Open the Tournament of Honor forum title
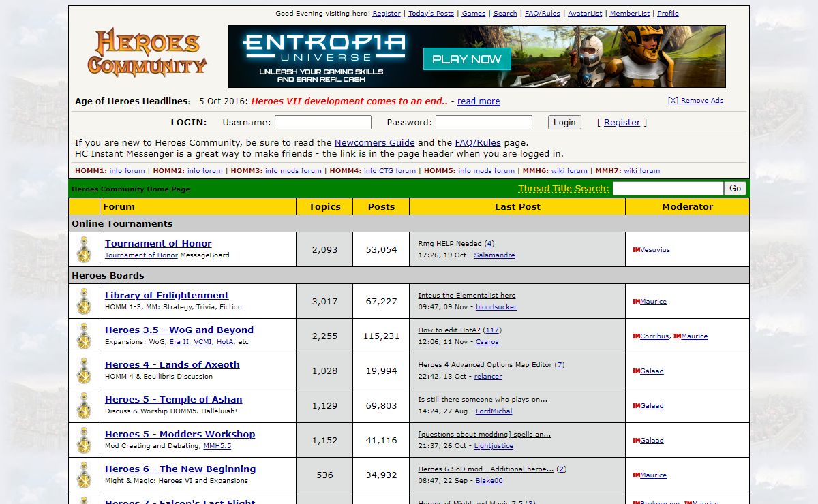The image size is (818, 504). pyautogui.click(x=158, y=244)
